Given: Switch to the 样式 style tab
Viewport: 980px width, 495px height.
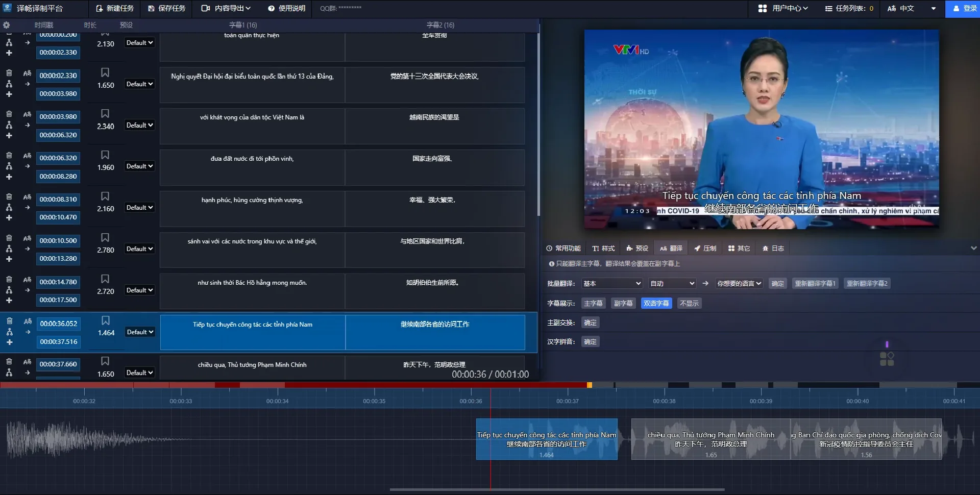Looking at the screenshot, I should point(603,249).
